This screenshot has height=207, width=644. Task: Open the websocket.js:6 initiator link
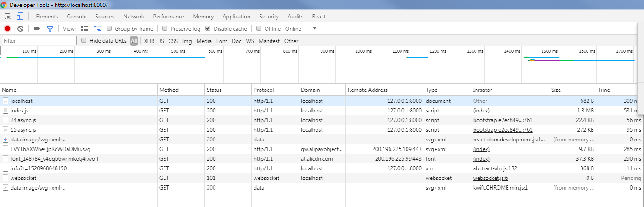point(490,178)
